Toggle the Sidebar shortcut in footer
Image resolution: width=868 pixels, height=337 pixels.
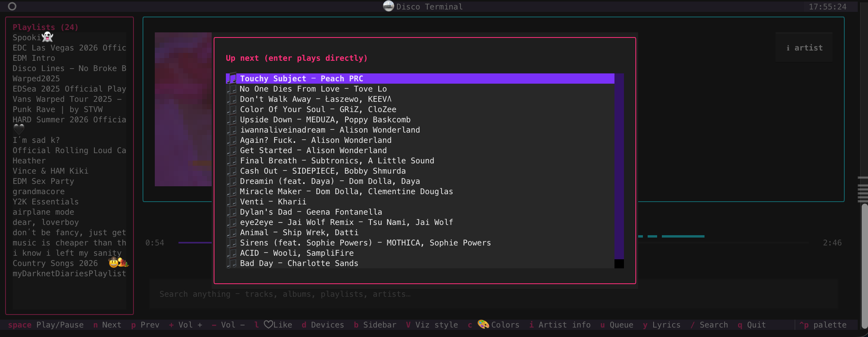coord(375,325)
